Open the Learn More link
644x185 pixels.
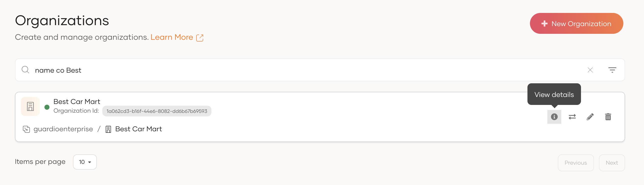[x=172, y=37]
